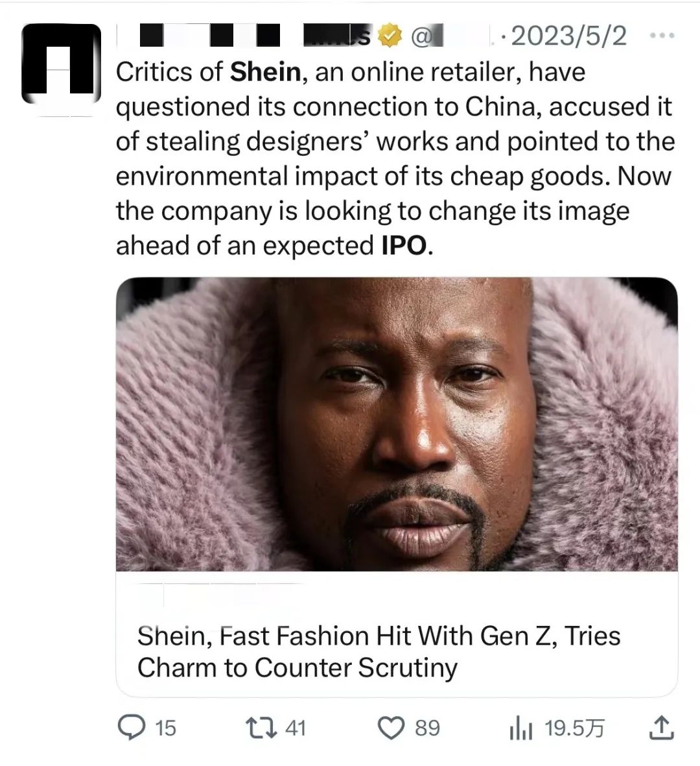Screen dimensions: 700x766
Task: Click the like count 89
Action: [x=427, y=728]
